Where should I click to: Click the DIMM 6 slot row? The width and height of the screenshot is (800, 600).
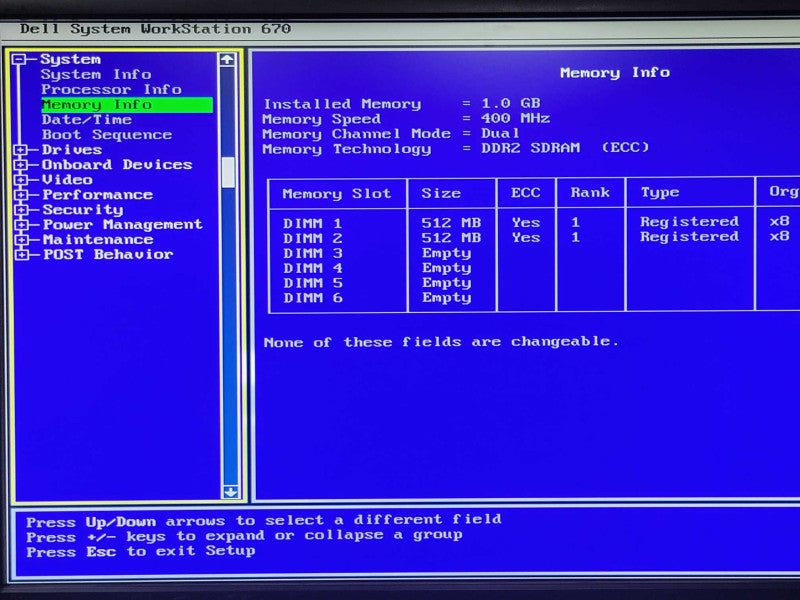(x=313, y=298)
